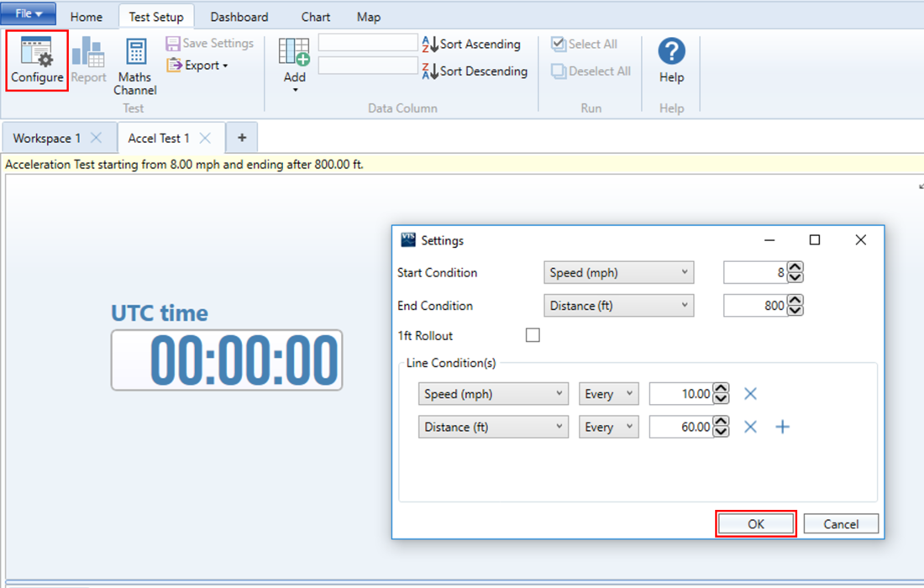Open the Chart ribbon tab
924x588 pixels.
coord(316,17)
